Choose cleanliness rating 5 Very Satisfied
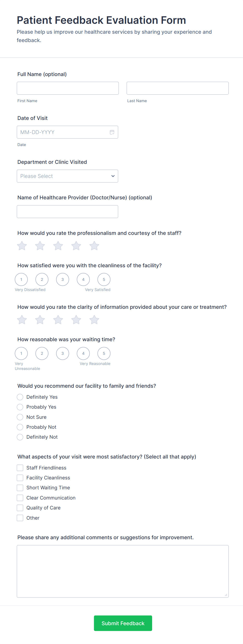The height and width of the screenshot is (644, 243). click(x=104, y=280)
